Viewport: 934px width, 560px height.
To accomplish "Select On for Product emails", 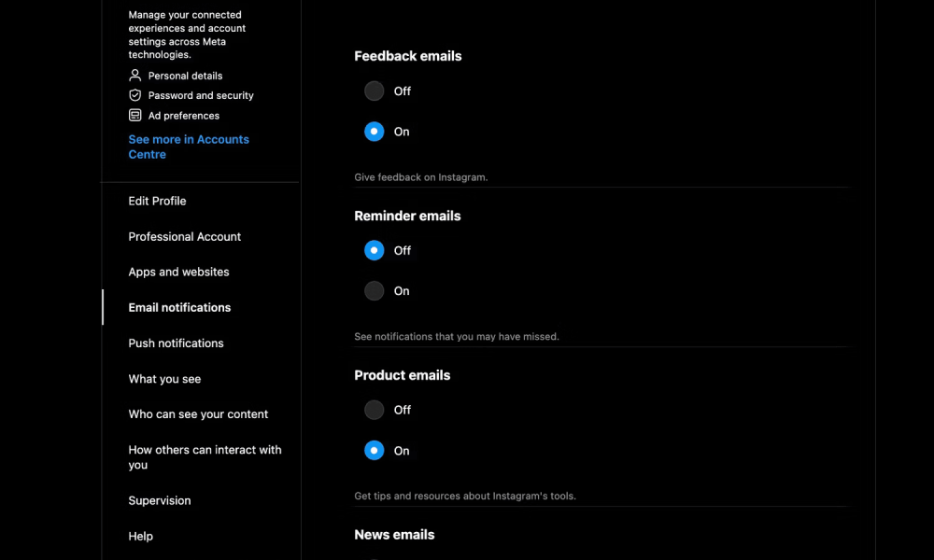I will point(375,451).
